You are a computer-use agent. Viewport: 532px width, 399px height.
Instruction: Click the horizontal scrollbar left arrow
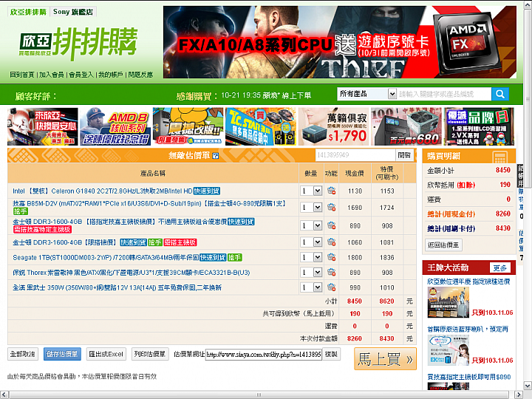click(4, 395)
